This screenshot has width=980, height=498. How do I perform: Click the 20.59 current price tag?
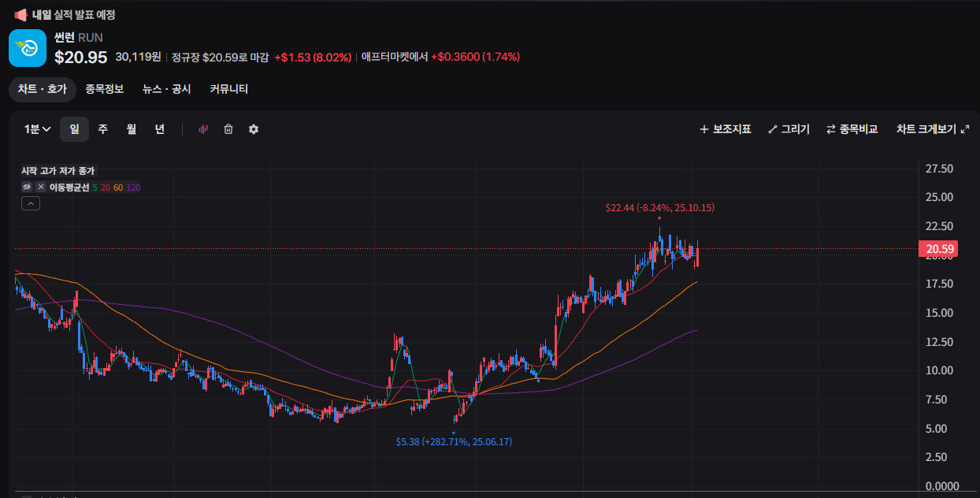click(937, 250)
